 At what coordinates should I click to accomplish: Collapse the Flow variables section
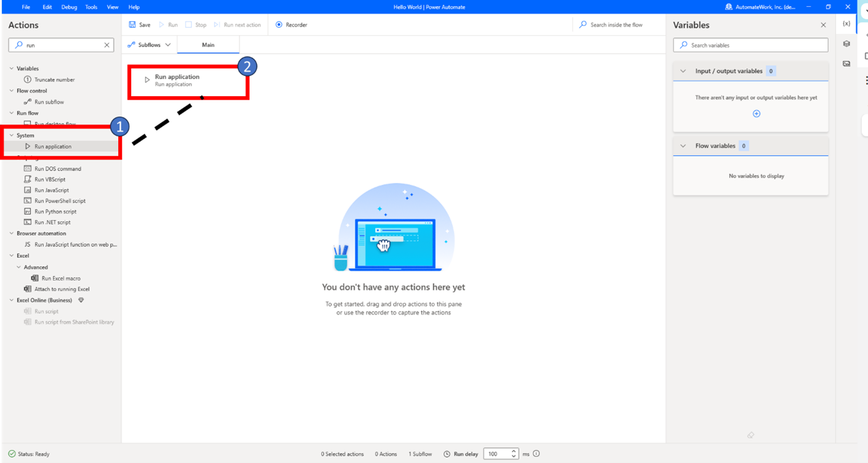point(683,146)
